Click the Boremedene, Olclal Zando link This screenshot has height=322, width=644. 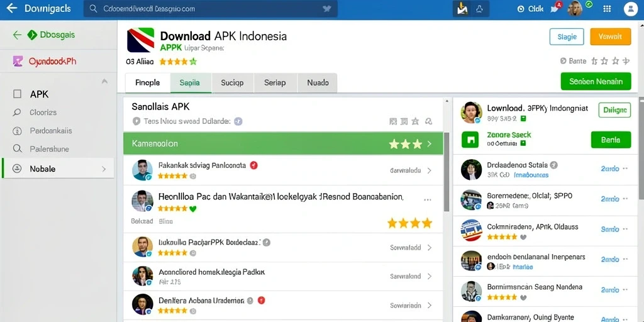click(610, 199)
